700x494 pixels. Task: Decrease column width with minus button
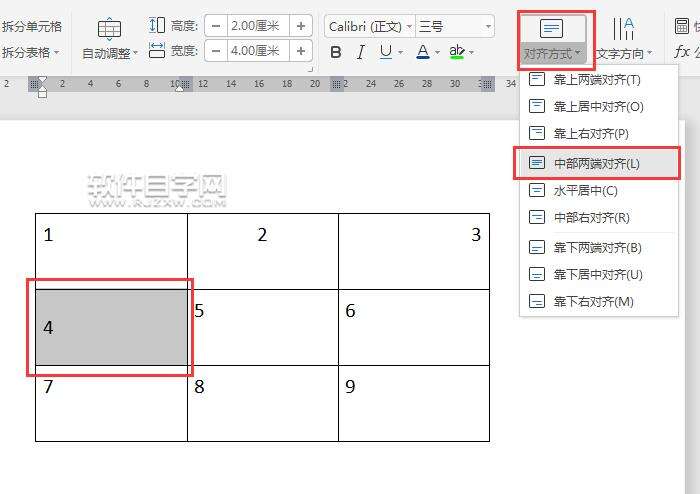click(216, 51)
